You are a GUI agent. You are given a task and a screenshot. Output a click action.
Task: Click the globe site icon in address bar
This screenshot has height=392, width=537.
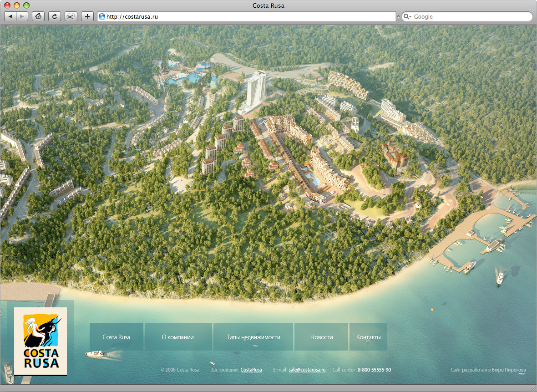[x=102, y=16]
